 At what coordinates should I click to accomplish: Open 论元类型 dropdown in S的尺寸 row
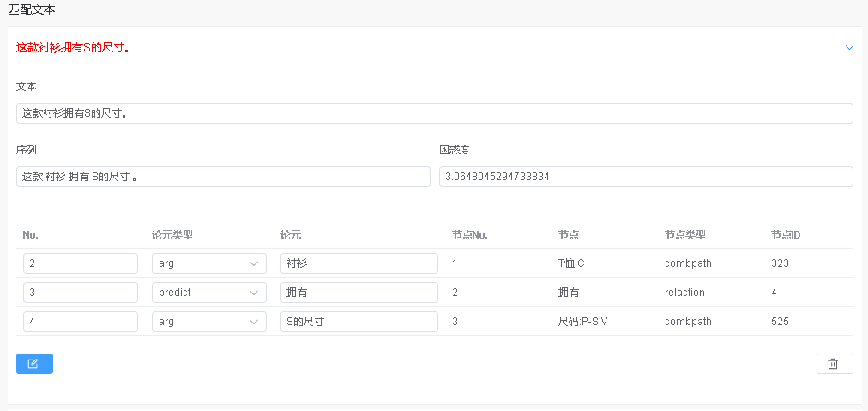pyautogui.click(x=209, y=322)
